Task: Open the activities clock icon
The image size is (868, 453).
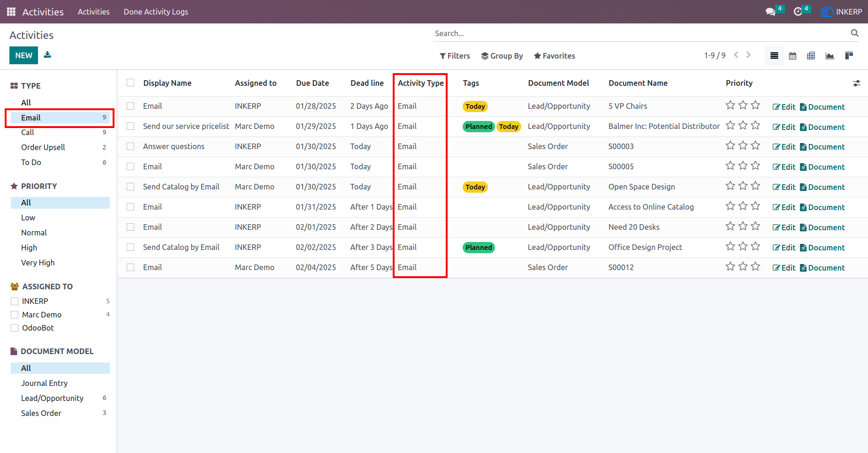Action: click(x=798, y=12)
